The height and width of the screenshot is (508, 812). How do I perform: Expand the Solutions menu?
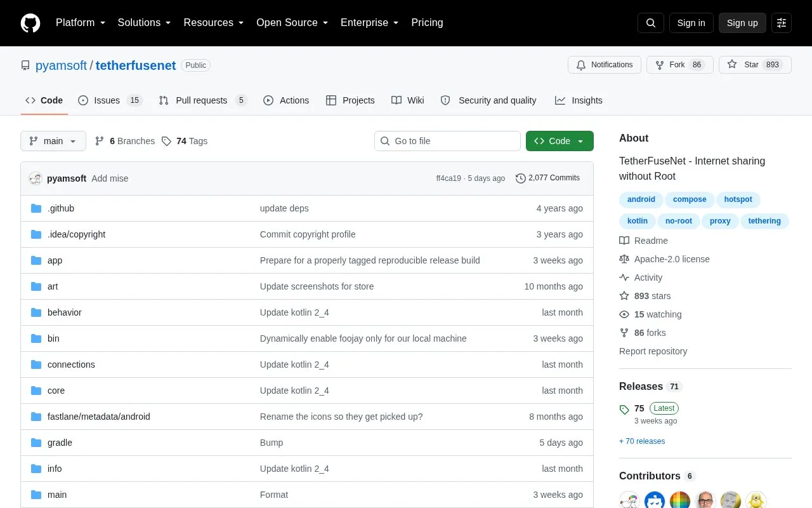[145, 23]
